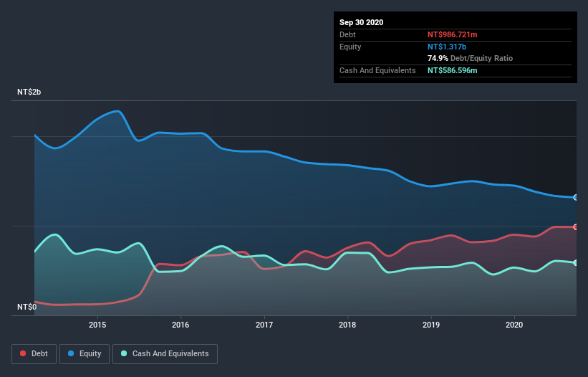Click the Equity label in tooltip

pos(350,47)
